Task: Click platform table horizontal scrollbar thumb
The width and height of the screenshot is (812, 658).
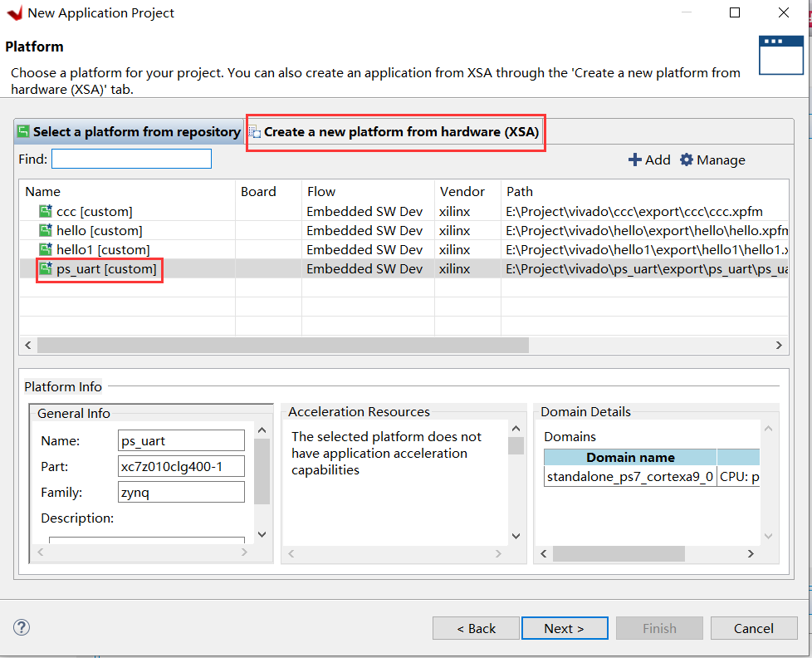Action: pos(283,345)
